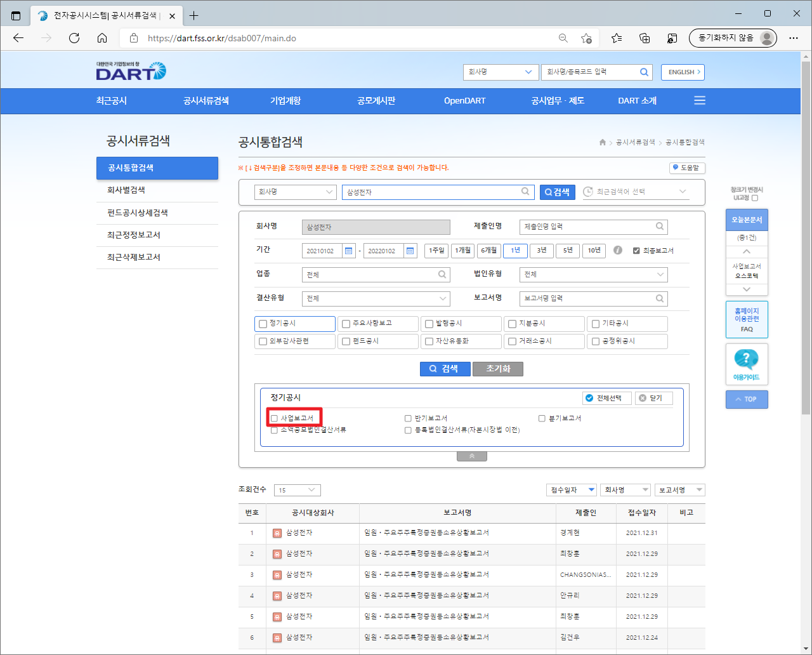Image resolution: width=812 pixels, height=655 pixels.
Task: Open the end date calendar picker
Action: [x=410, y=251]
